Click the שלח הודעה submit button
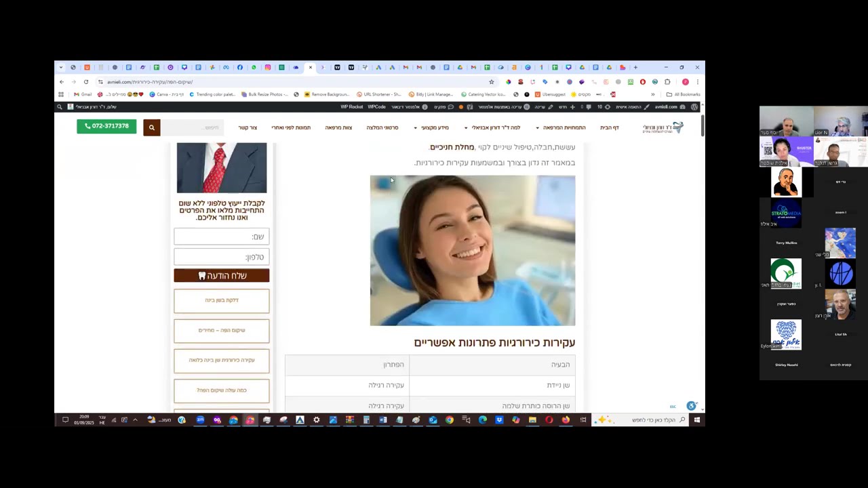The height and width of the screenshot is (488, 868). tap(222, 276)
